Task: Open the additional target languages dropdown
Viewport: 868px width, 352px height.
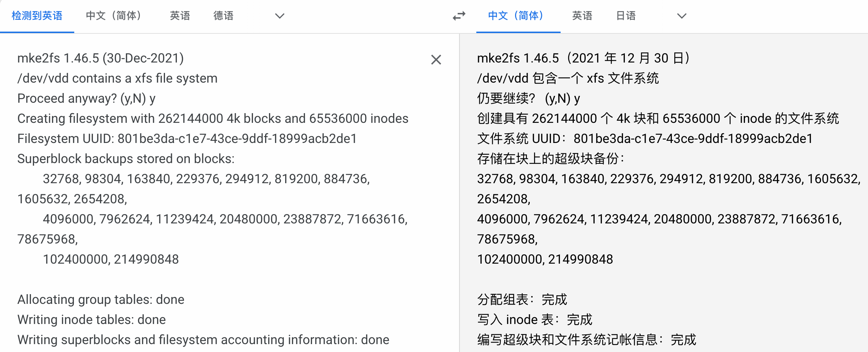Action: [x=681, y=16]
